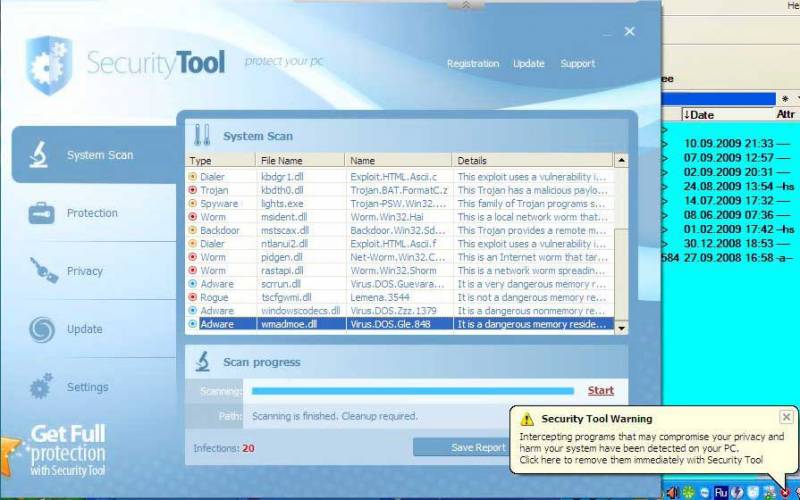Image resolution: width=800 pixels, height=500 pixels.
Task: Click the yellow warning icon in balloon
Action: [526, 419]
